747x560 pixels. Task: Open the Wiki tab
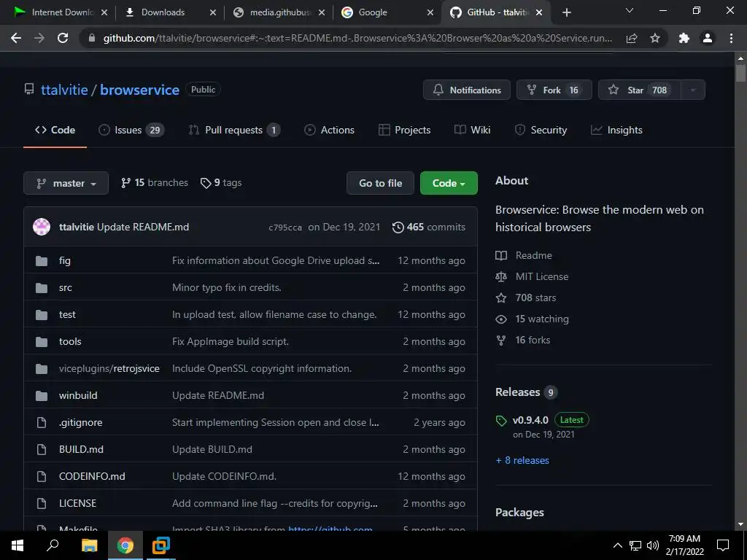pyautogui.click(x=472, y=130)
